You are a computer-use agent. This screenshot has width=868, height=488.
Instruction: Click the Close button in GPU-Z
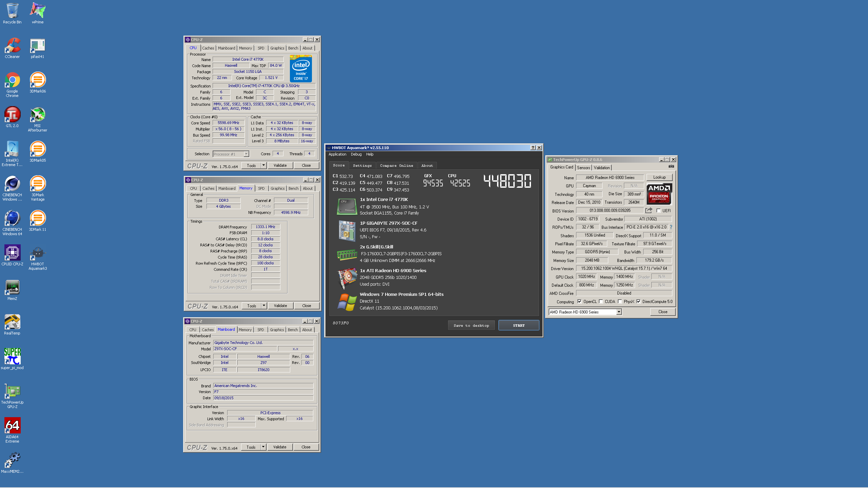point(663,312)
